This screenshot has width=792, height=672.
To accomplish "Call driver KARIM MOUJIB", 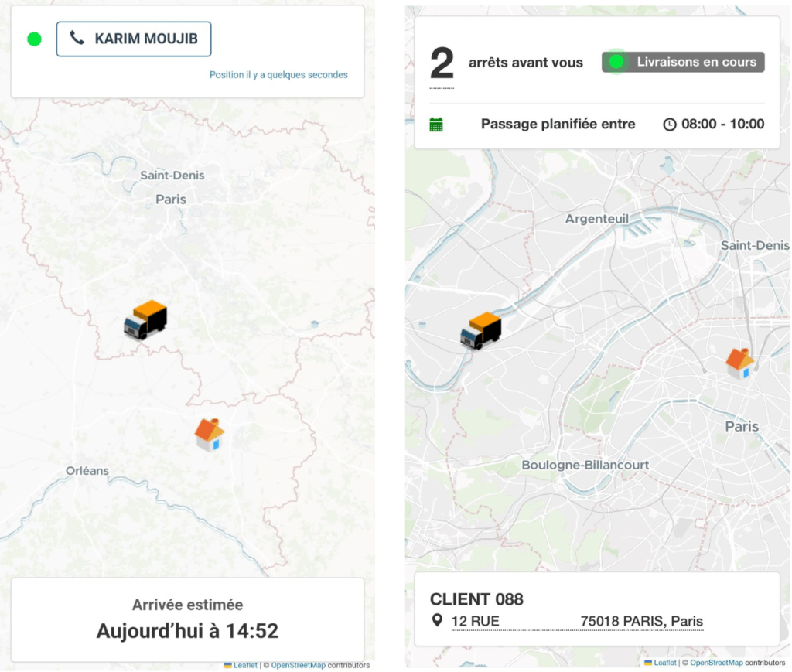I will (x=134, y=39).
